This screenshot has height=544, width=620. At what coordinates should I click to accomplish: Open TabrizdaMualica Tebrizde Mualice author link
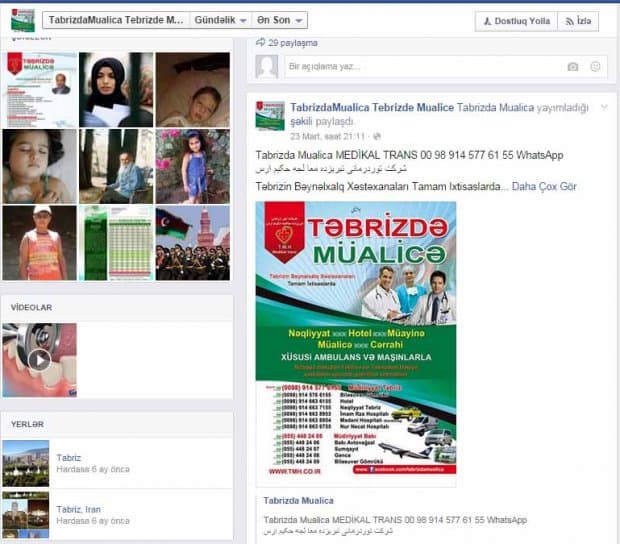372,108
